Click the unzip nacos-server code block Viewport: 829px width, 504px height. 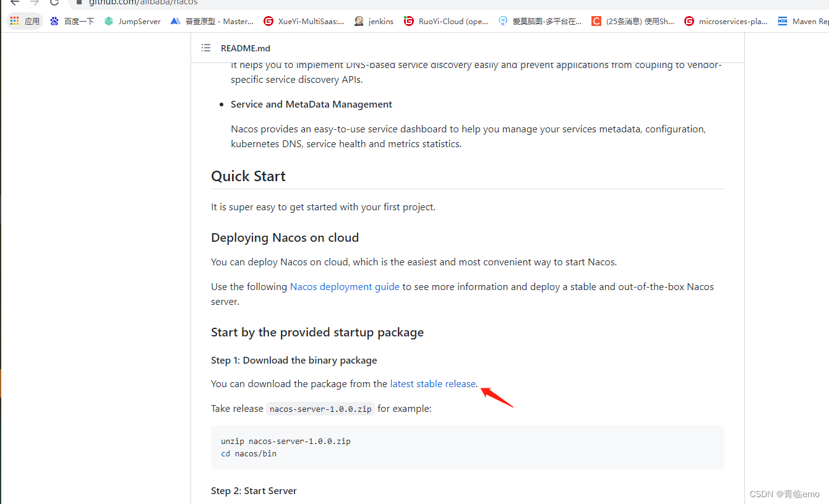[x=467, y=447]
